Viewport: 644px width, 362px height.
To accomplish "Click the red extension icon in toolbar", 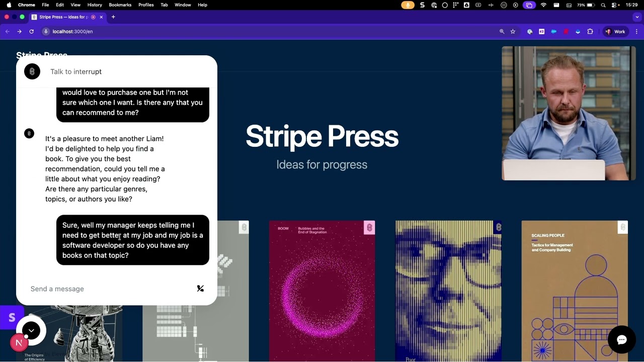I will point(566,31).
